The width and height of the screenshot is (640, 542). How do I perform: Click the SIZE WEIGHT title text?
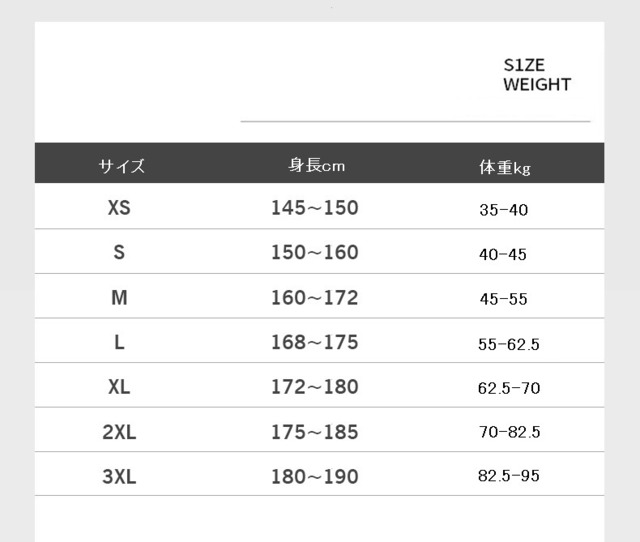(x=537, y=75)
